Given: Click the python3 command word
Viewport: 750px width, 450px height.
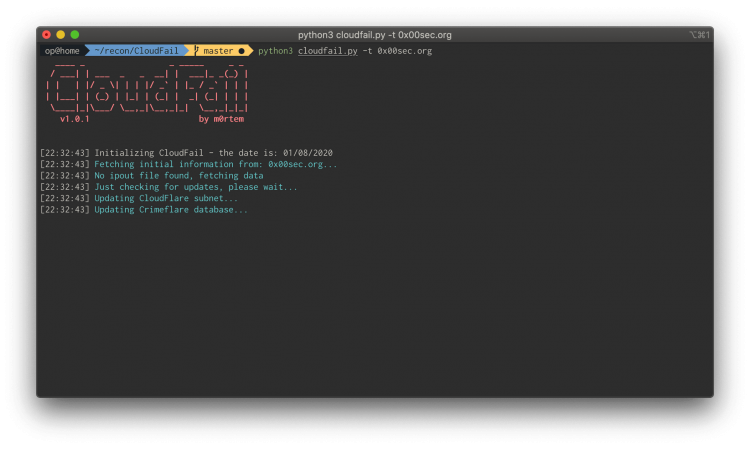Looking at the screenshot, I should (x=276, y=51).
